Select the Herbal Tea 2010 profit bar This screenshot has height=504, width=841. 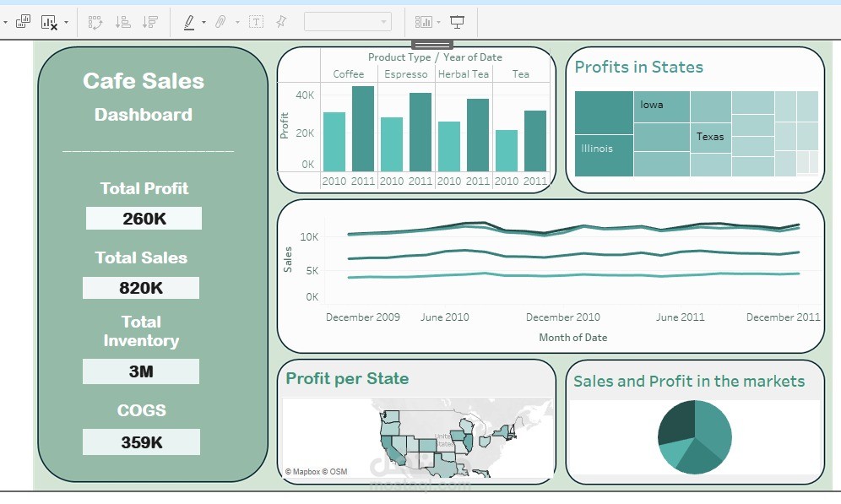(x=449, y=146)
